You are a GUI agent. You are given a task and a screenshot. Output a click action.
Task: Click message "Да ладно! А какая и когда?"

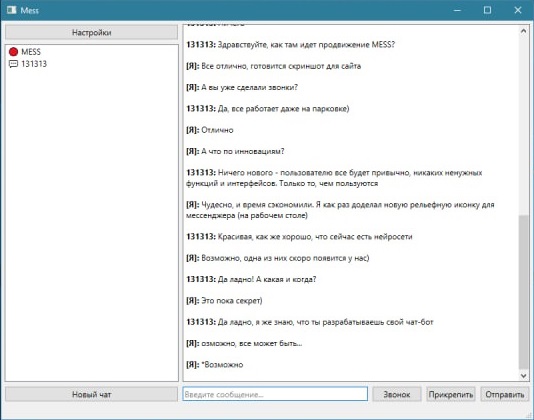click(x=251, y=279)
